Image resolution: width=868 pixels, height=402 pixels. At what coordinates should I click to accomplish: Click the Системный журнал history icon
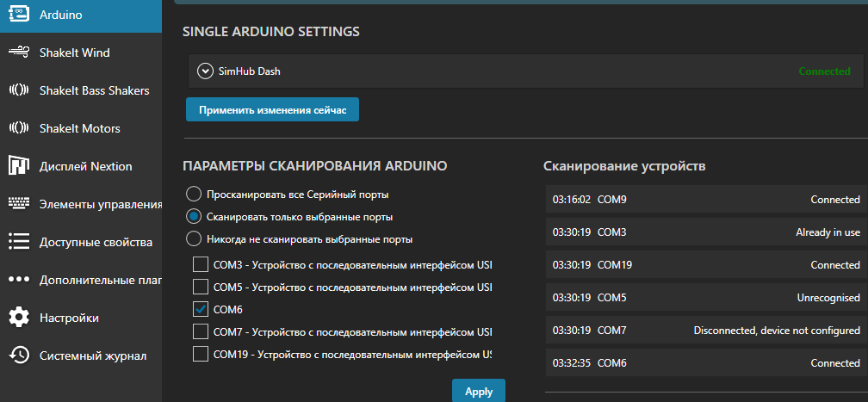pos(19,356)
